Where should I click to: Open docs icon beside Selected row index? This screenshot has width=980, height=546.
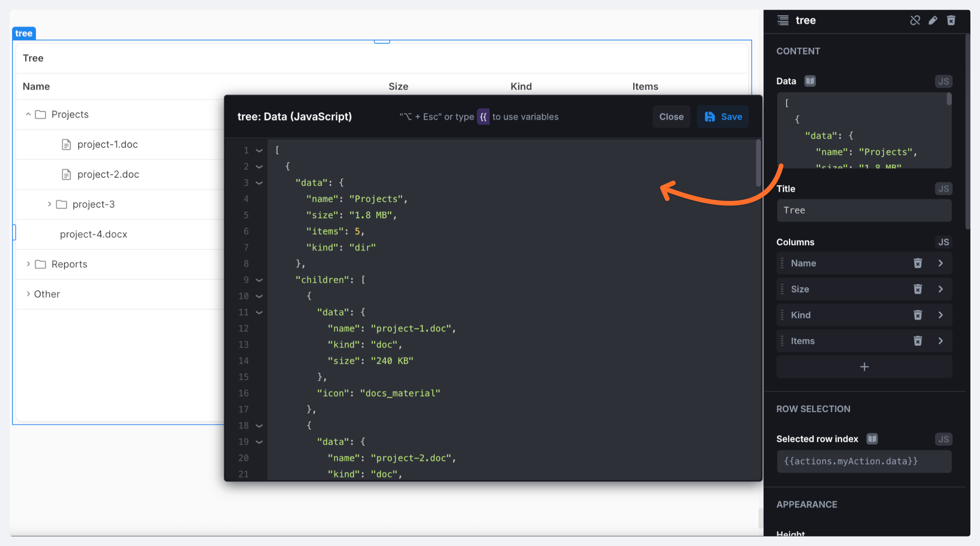[x=872, y=439]
